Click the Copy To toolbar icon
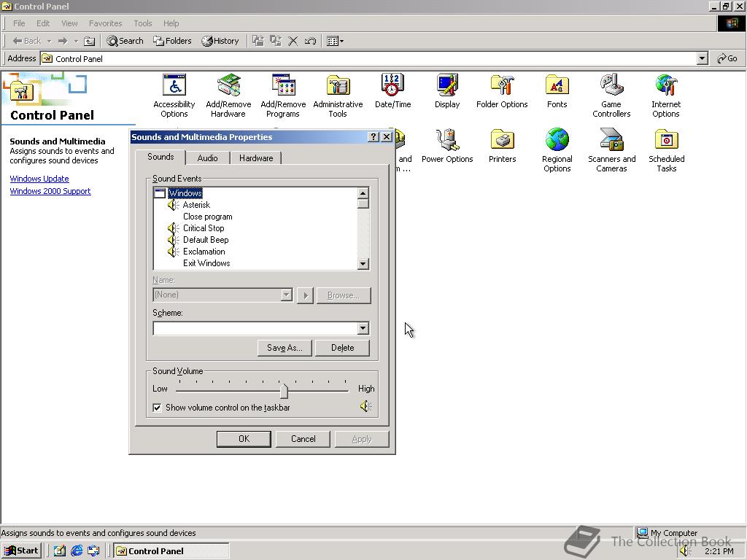The width and height of the screenshot is (747, 560). (275, 41)
